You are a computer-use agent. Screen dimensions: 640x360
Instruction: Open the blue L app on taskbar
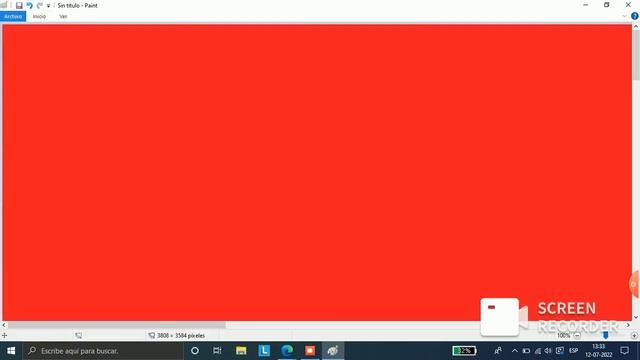pos(264,351)
